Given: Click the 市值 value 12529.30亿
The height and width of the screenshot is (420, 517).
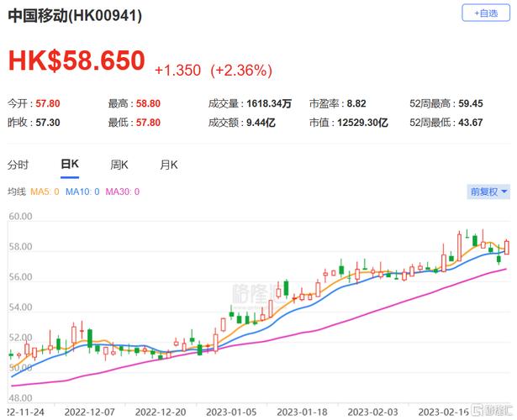Looking at the screenshot, I should [x=362, y=123].
